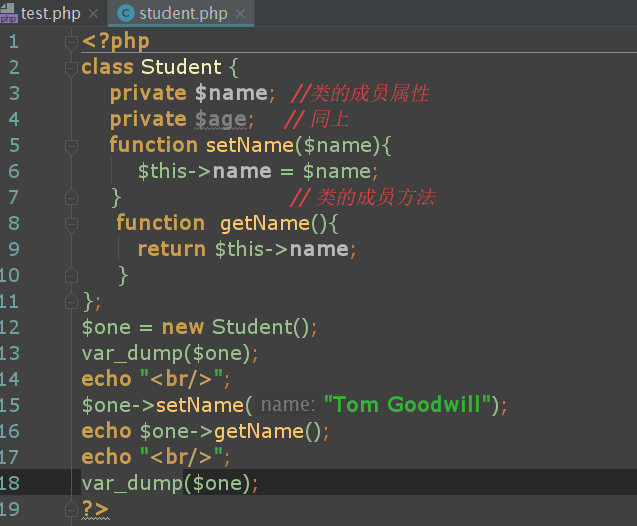Click the fold end marker on line 19
637x526 pixels.
coord(71,509)
